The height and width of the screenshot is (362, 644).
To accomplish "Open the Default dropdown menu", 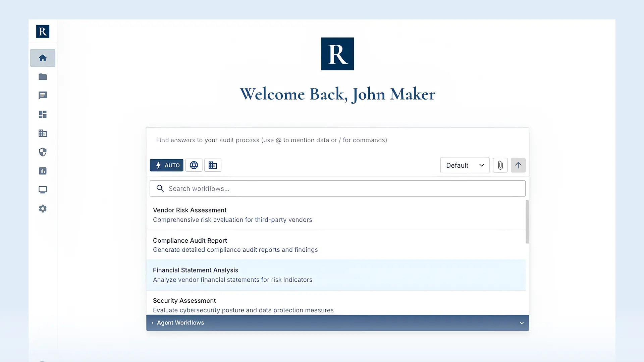I will 465,165.
